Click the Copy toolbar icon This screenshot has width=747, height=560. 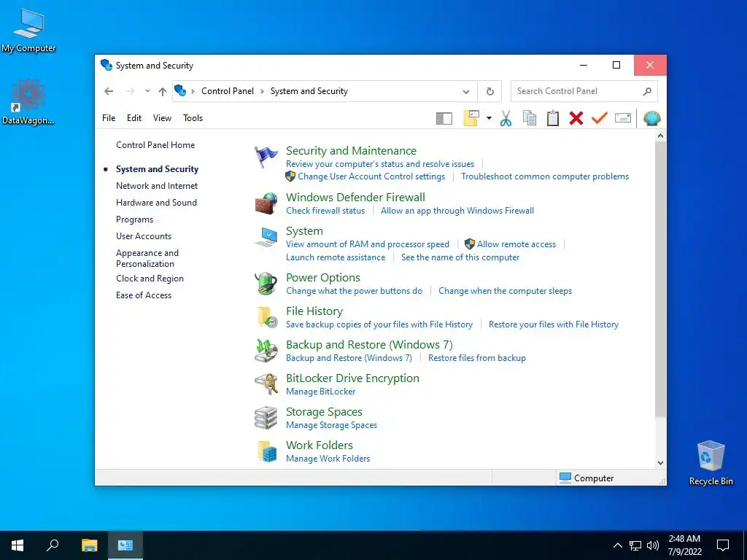530,118
